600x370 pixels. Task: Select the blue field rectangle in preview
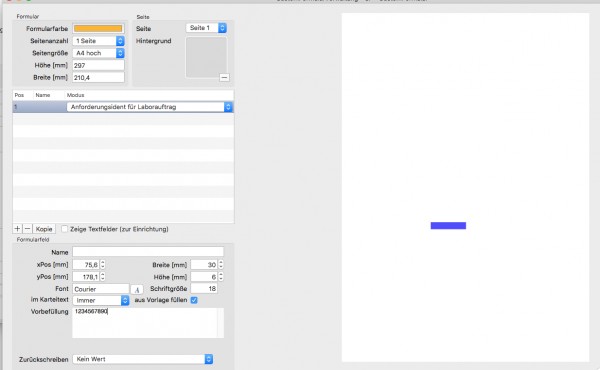[448, 226]
